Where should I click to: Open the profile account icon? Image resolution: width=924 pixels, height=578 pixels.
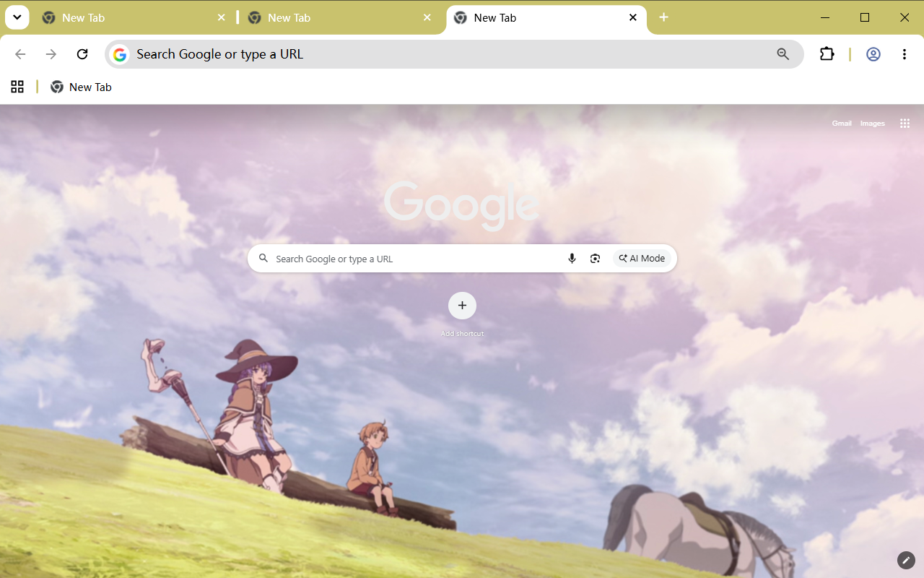pos(873,54)
